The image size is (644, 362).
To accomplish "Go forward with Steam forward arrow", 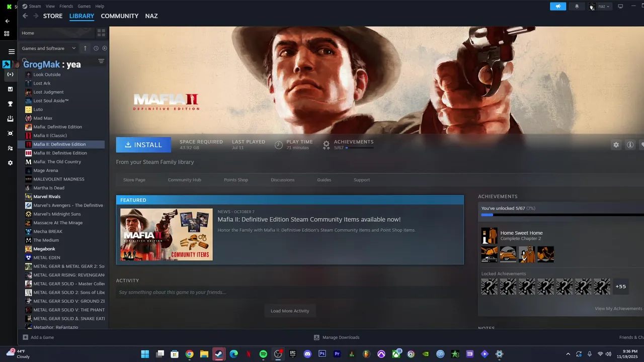I will pos(36,16).
